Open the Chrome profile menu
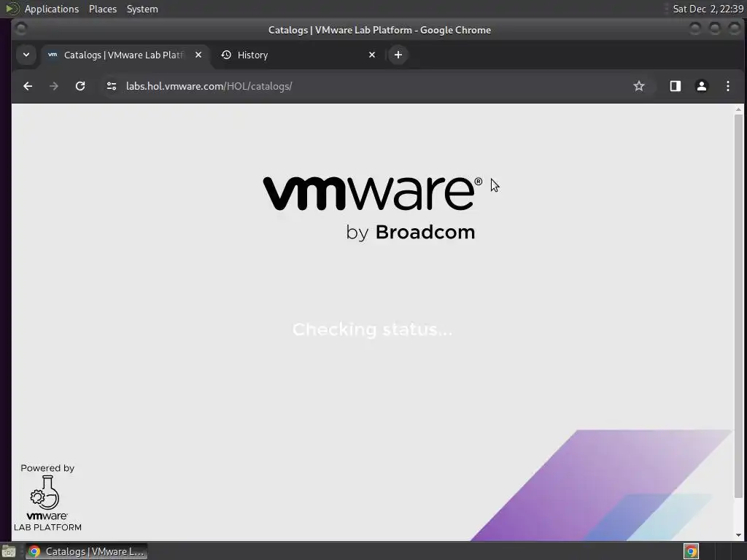 [x=701, y=86]
